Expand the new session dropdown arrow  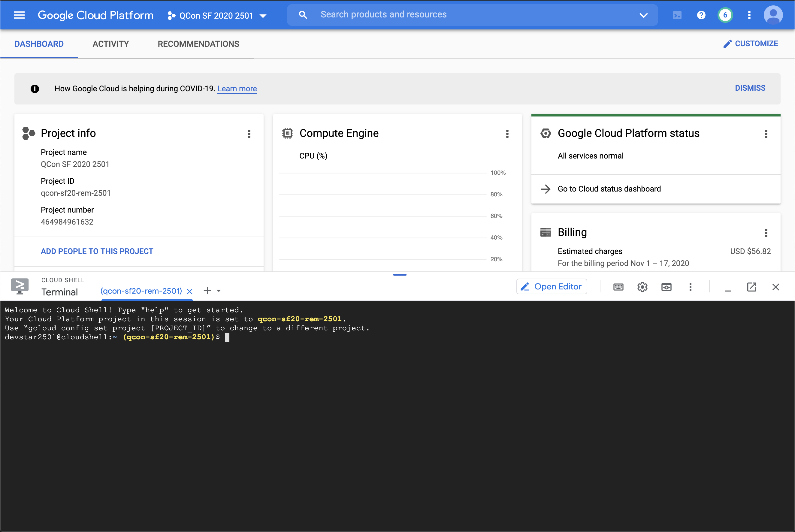click(219, 291)
